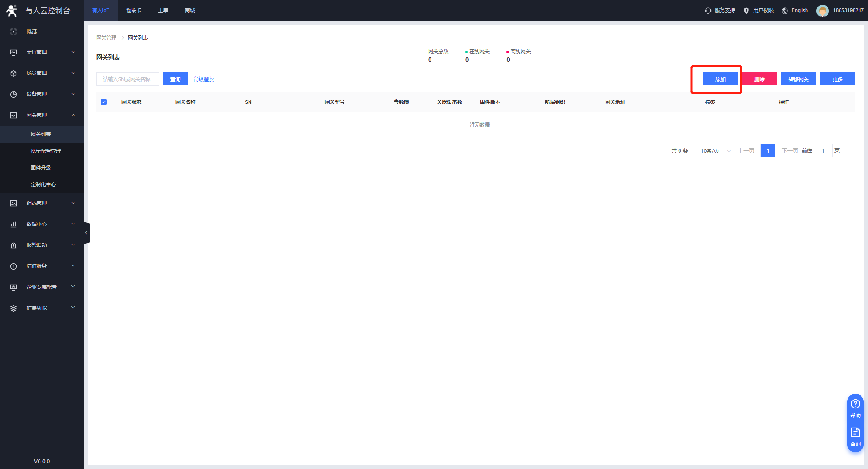Click the red 删除 button

[759, 79]
